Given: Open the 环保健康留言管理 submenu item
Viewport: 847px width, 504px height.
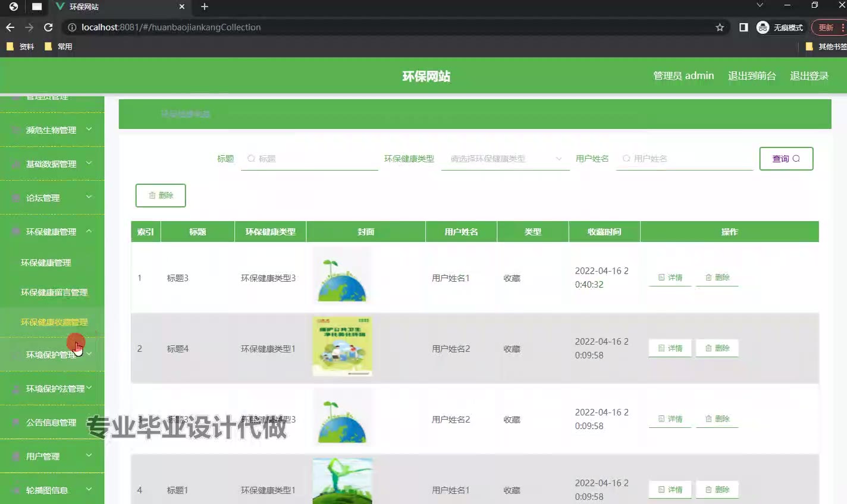Looking at the screenshot, I should click(54, 292).
